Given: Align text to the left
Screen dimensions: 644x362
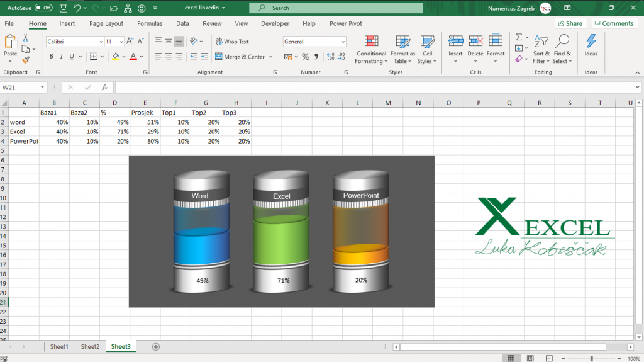Looking at the screenshot, I should click(x=158, y=57).
